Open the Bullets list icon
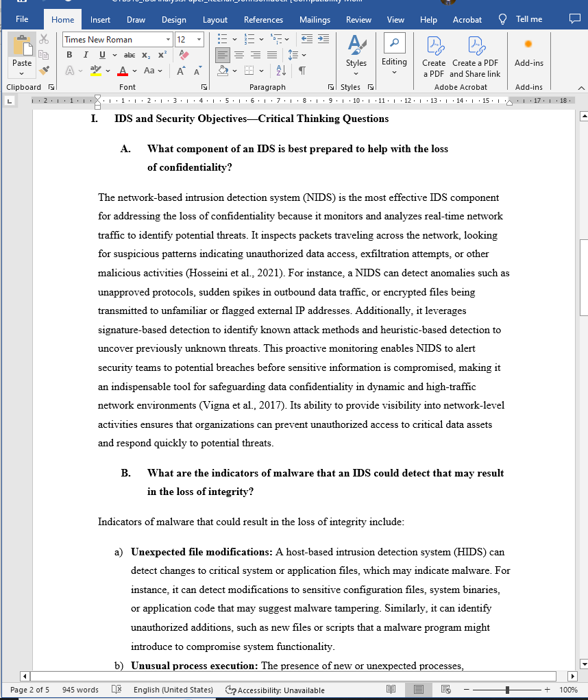 coord(222,39)
